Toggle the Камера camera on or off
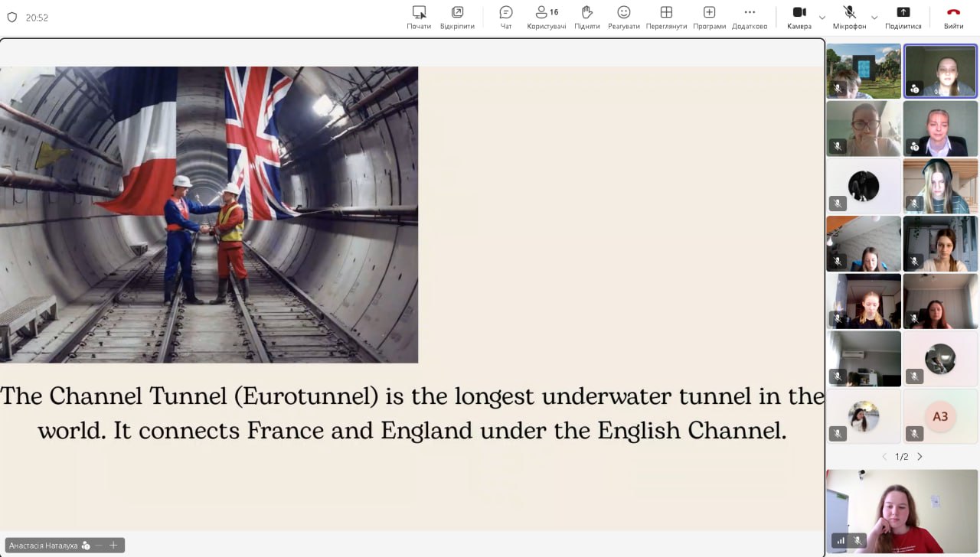This screenshot has width=980, height=557. 799,17
